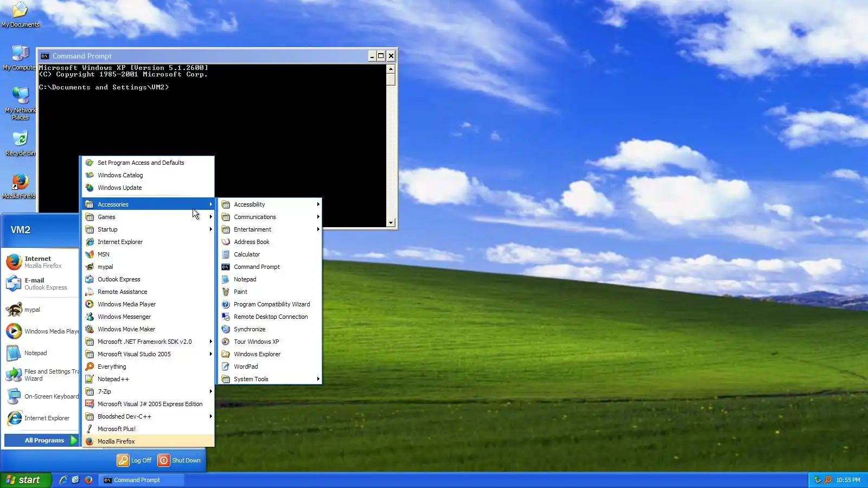The width and height of the screenshot is (868, 488).
Task: Click Remote Desktop Connection icon in Accessories
Action: click(226, 317)
